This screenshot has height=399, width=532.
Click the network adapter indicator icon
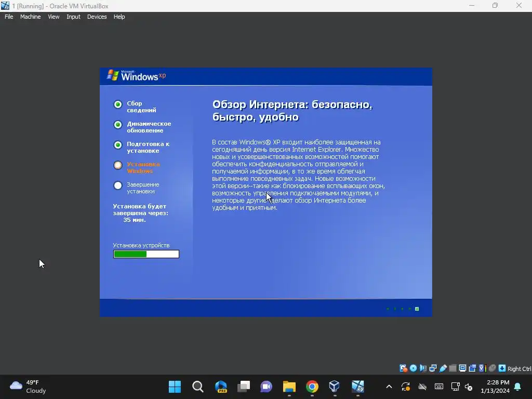(433, 368)
